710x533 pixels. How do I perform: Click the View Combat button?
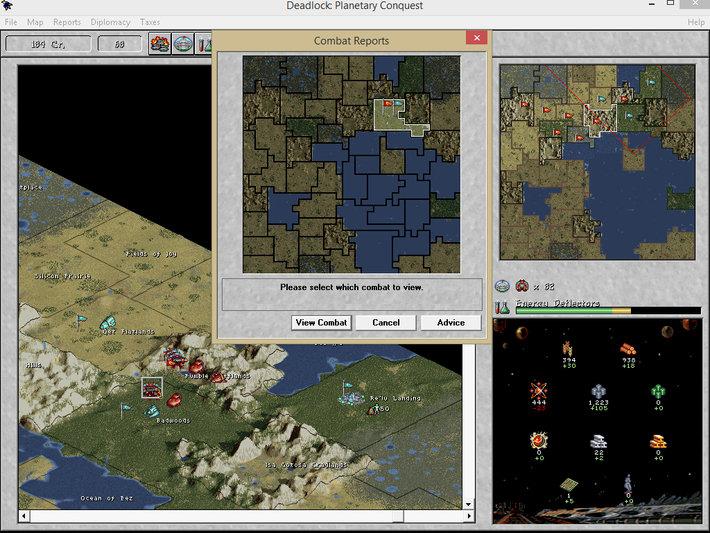point(321,322)
